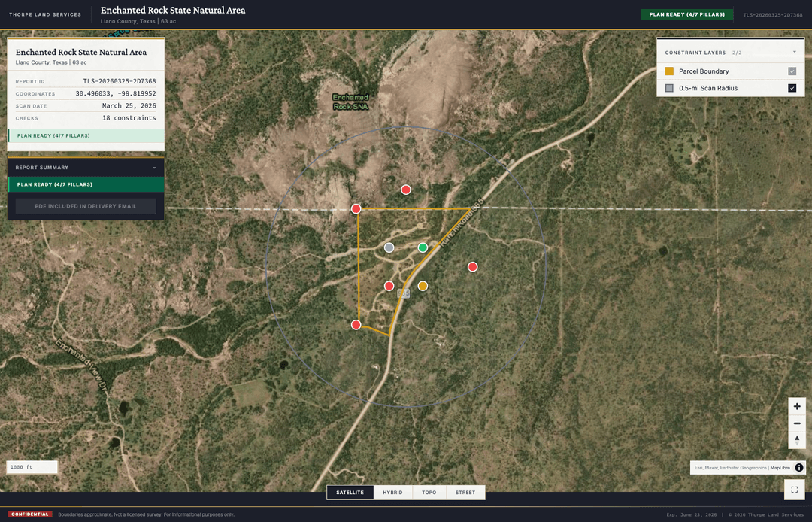The image size is (812, 522).
Task: Enter fullscreen using the expand icon
Action: point(794,489)
